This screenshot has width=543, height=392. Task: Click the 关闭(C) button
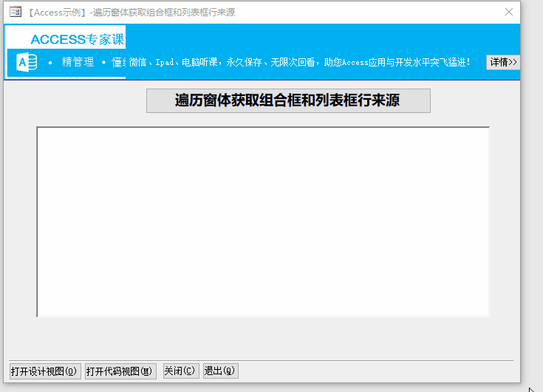pyautogui.click(x=181, y=371)
